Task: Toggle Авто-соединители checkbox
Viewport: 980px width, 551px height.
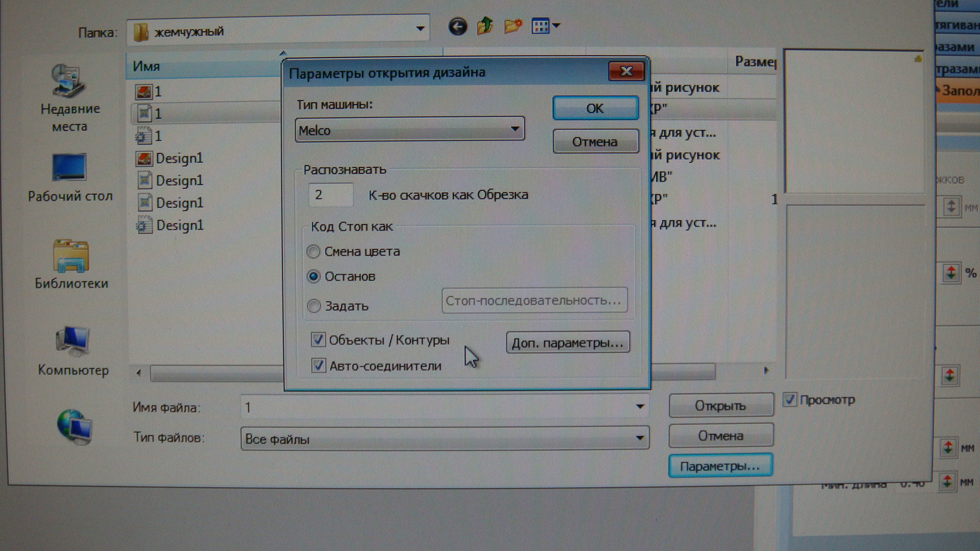Action: (x=318, y=366)
